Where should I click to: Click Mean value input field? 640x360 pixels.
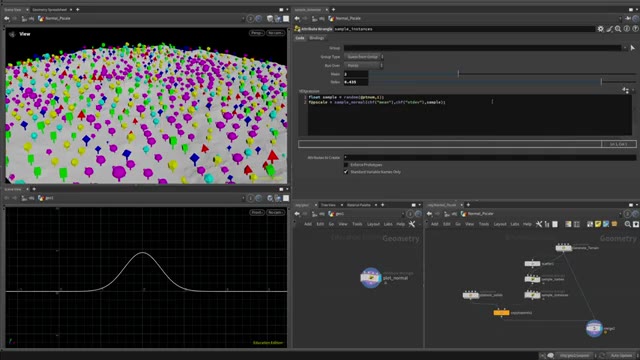pyautogui.click(x=356, y=74)
